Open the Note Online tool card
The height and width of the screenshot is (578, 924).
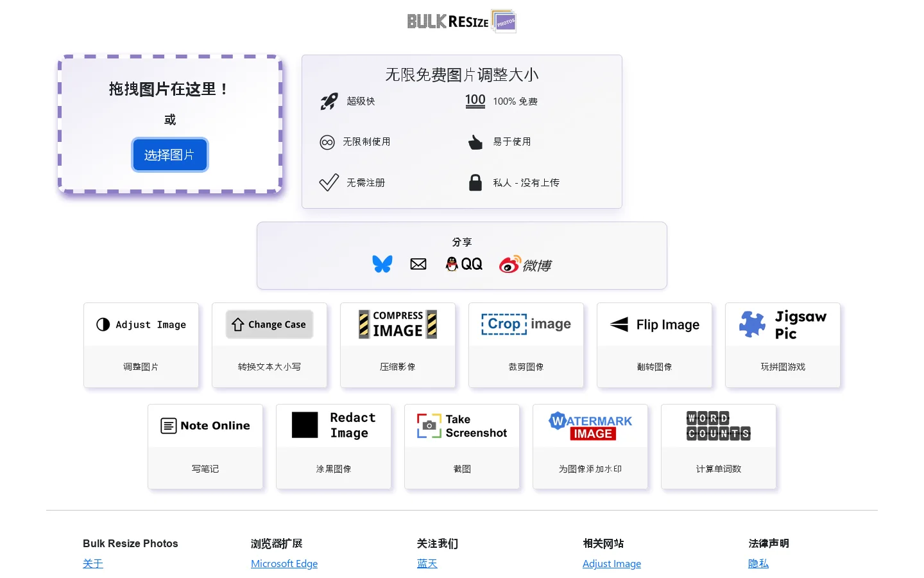click(x=205, y=446)
